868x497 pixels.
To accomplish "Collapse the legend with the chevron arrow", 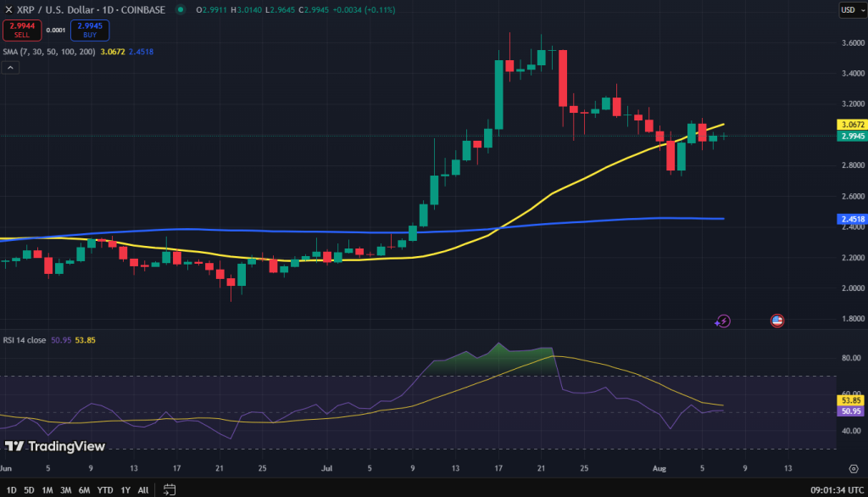I will (10, 67).
